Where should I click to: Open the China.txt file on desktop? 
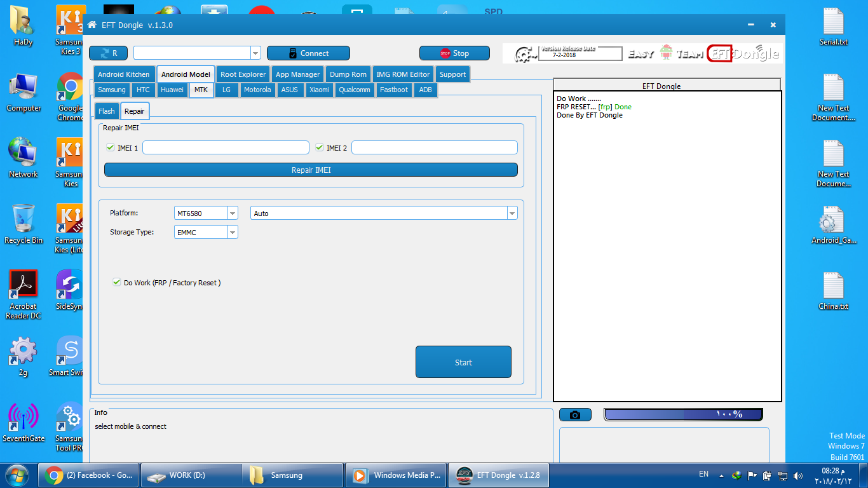[x=834, y=290]
